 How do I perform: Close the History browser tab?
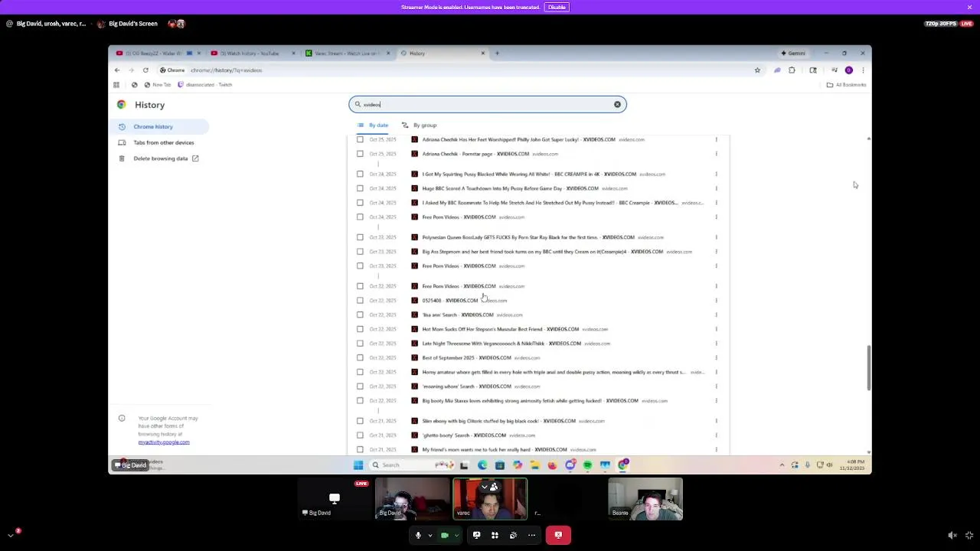tap(482, 54)
